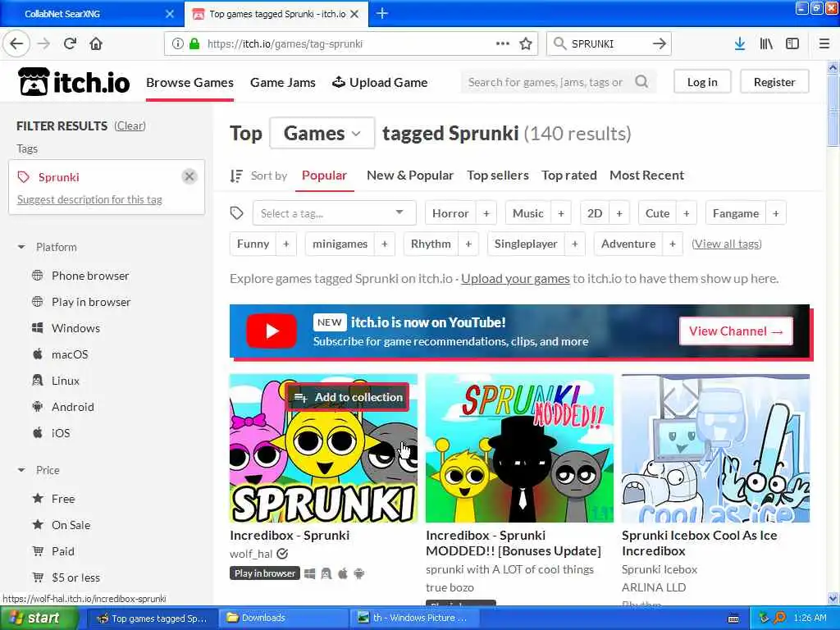Open Incredibox - Sprunki MODDED thumbnail
The height and width of the screenshot is (630, 840).
pyautogui.click(x=519, y=449)
